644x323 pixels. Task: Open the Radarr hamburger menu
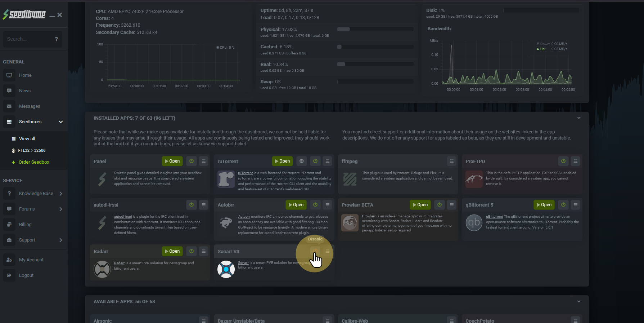pos(204,251)
